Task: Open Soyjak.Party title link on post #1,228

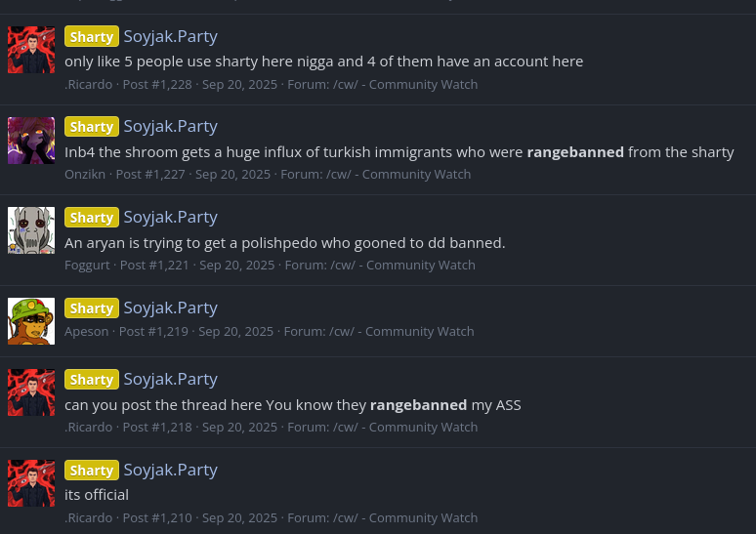Action: pyautogui.click(x=170, y=36)
